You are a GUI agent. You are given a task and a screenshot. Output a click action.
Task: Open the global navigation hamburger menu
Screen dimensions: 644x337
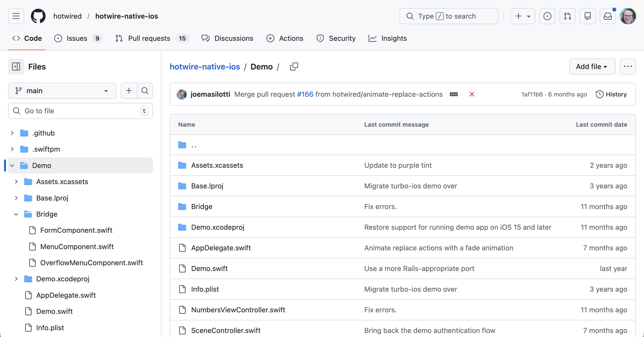(16, 16)
